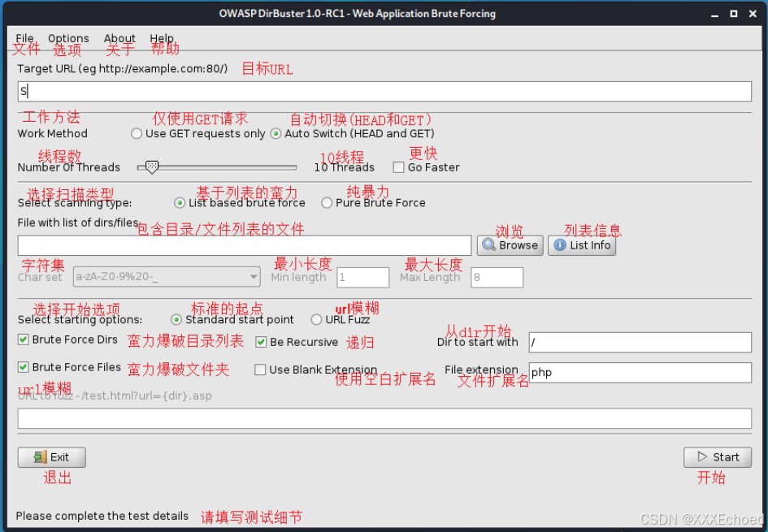The height and width of the screenshot is (532, 768).
Task: Click the Max Length field
Action: [x=497, y=278]
